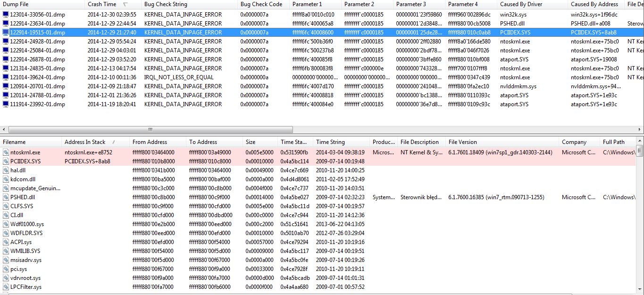Sort by Crash Time column header
The height and width of the screenshot is (295, 644).
[113, 4]
